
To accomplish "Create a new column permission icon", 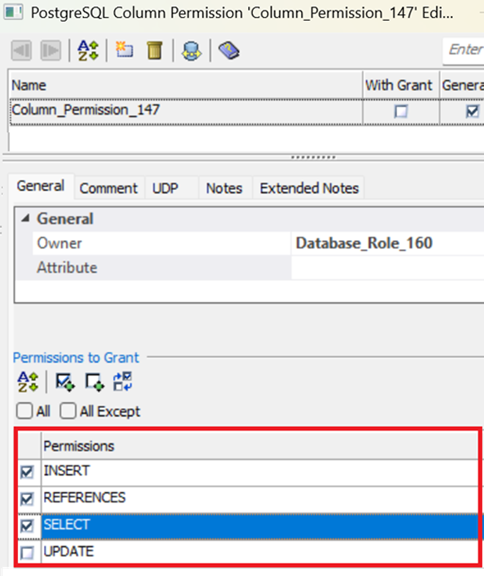I will (124, 50).
